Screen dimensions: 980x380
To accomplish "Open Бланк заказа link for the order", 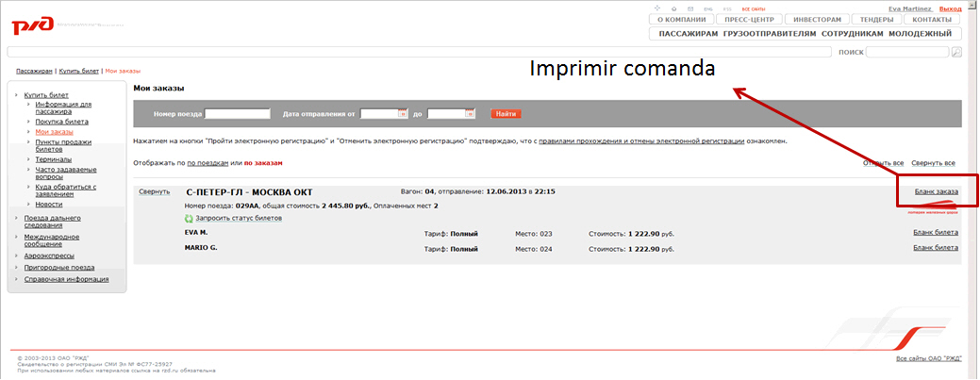I will 936,191.
